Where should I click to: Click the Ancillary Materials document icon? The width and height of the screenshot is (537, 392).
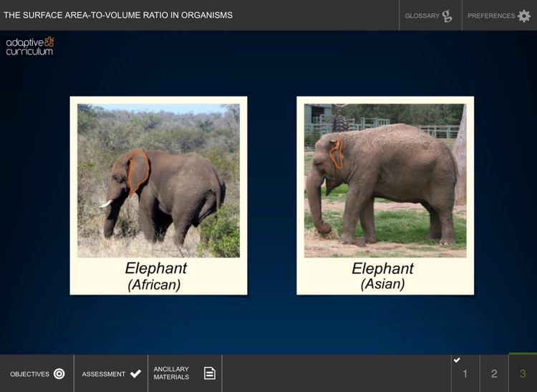[210, 373]
